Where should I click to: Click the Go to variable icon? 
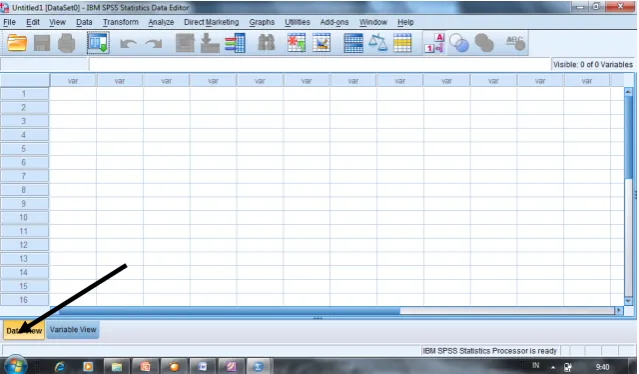pos(210,43)
